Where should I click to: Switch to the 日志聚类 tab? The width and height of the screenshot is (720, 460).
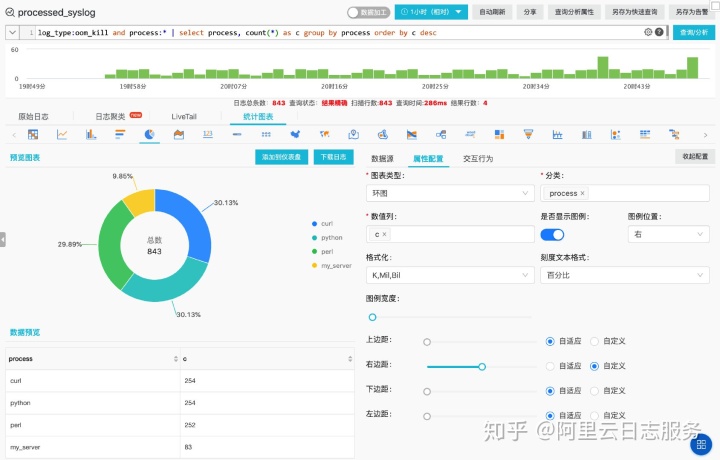110,117
